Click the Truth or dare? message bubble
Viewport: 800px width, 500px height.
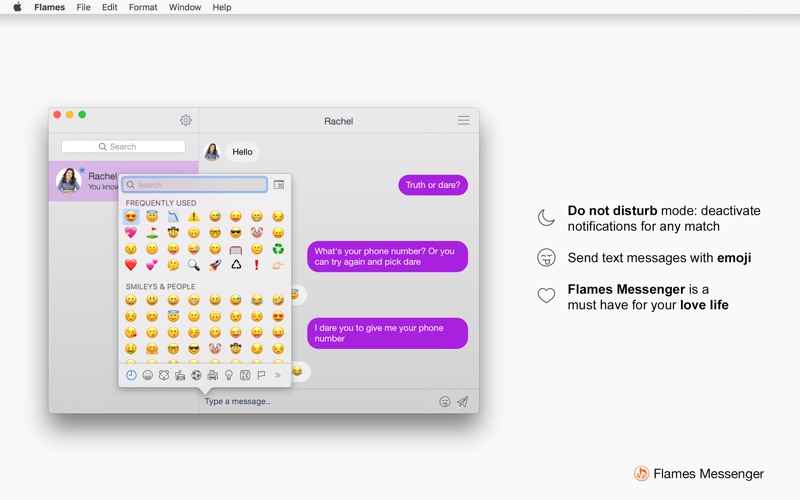pyautogui.click(x=433, y=185)
